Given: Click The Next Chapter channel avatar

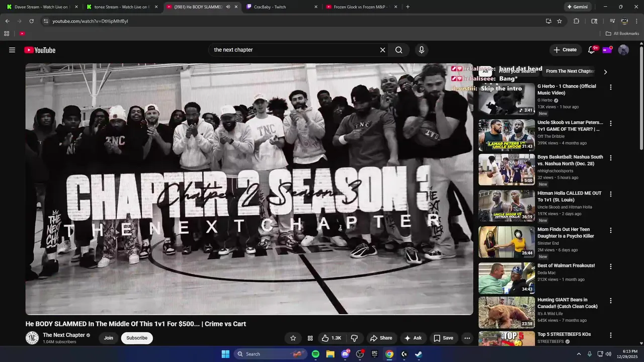Looking at the screenshot, I should (x=32, y=338).
